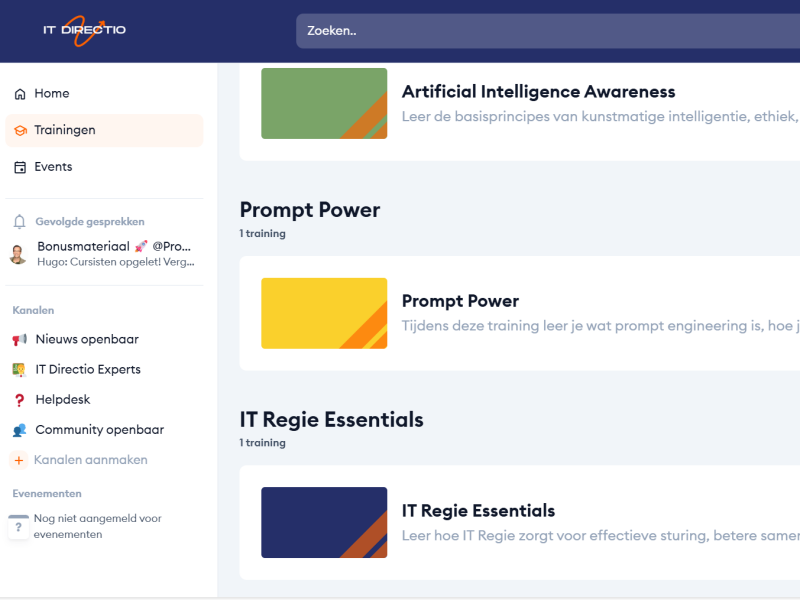This screenshot has width=800, height=600.
Task: Click the yellow Prompt Power thumbnail
Action: 324,313
